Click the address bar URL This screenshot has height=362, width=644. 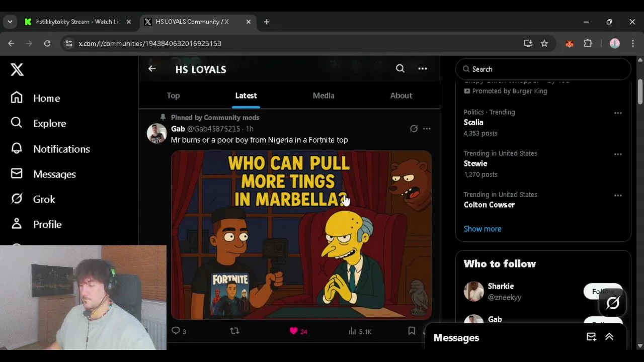click(150, 43)
